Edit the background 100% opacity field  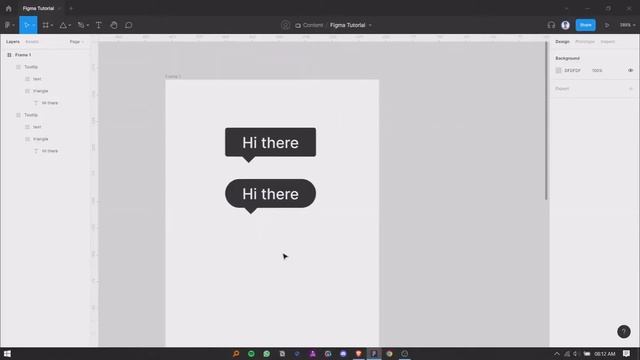tap(597, 70)
